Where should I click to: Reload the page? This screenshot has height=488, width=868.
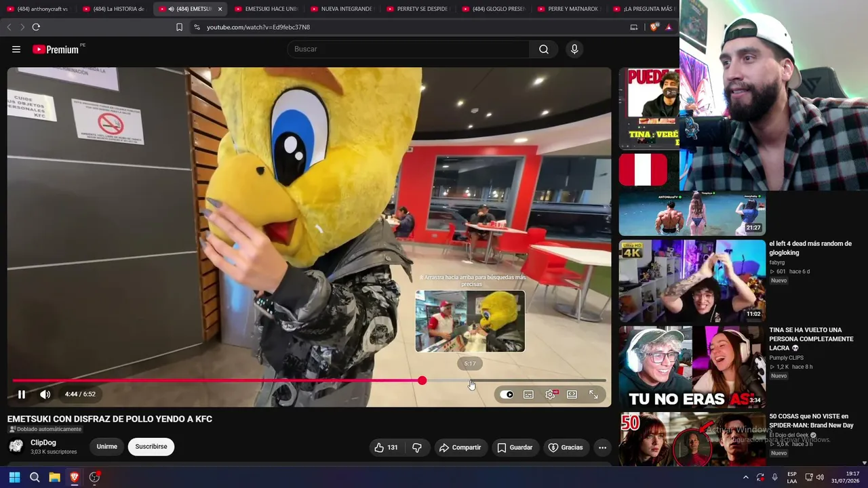[x=36, y=27]
